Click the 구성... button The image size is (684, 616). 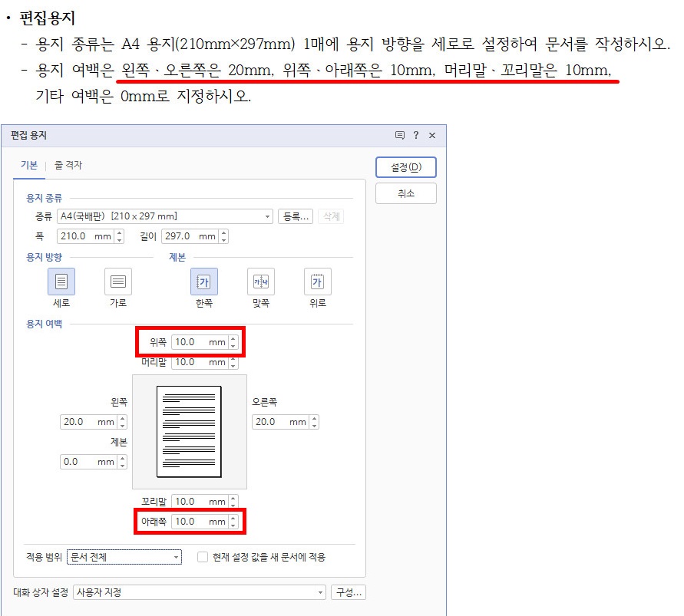348,592
